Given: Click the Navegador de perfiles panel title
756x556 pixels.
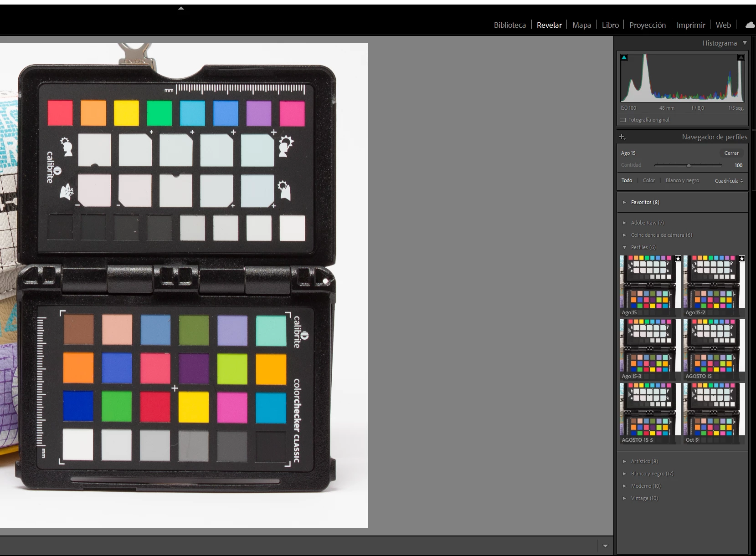Looking at the screenshot, I should [714, 137].
